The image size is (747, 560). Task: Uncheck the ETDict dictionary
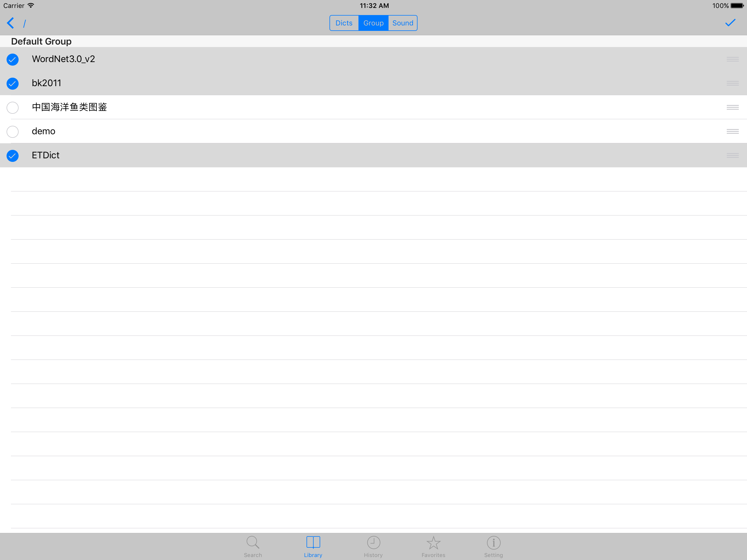coord(13,155)
